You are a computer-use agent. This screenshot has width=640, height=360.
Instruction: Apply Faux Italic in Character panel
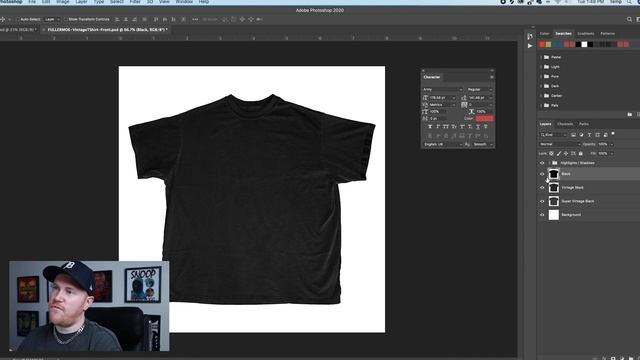(438, 127)
